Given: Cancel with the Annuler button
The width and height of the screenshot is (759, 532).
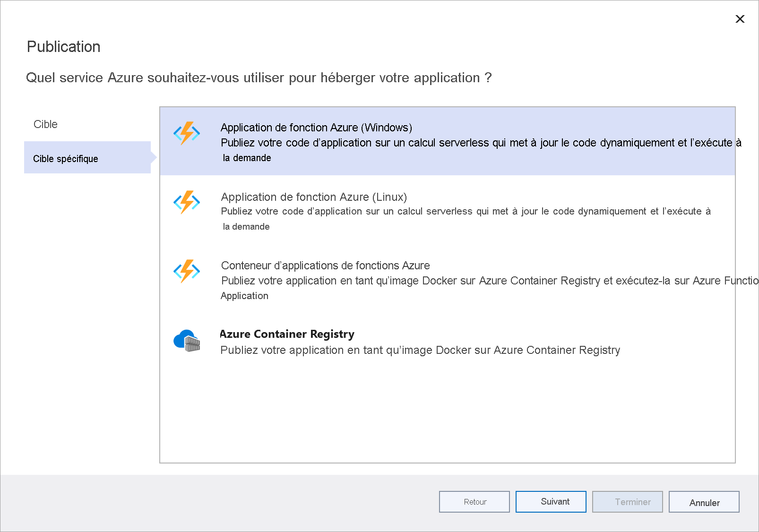Looking at the screenshot, I should [704, 502].
